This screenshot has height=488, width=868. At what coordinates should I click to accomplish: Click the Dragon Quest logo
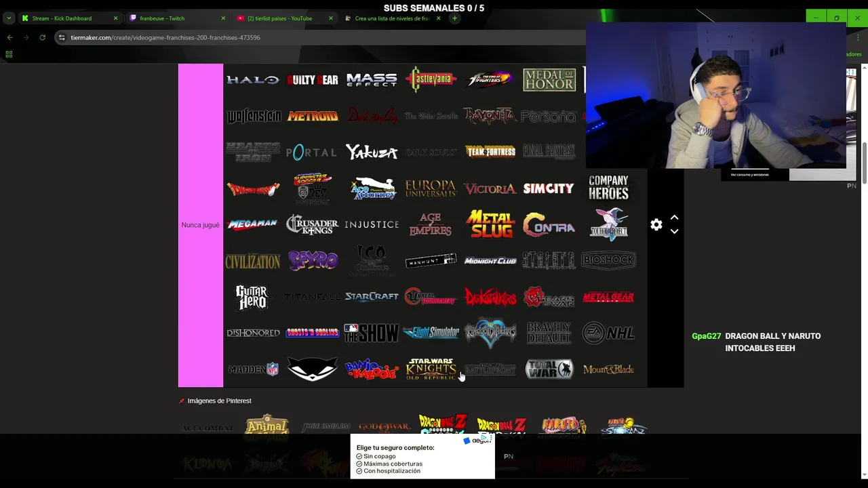tap(253, 188)
